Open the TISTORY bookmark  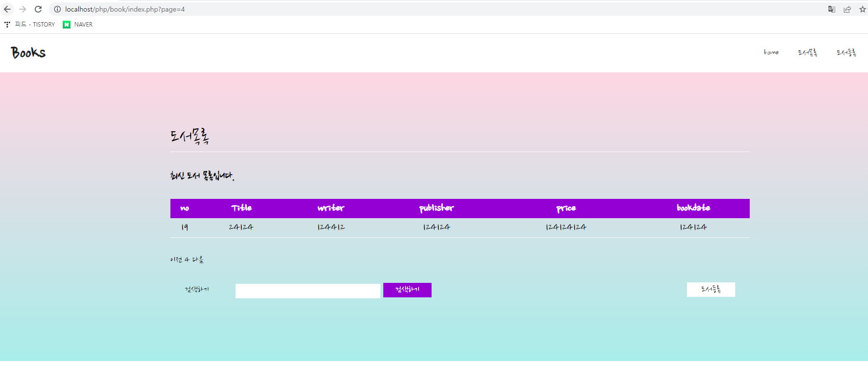(30, 25)
